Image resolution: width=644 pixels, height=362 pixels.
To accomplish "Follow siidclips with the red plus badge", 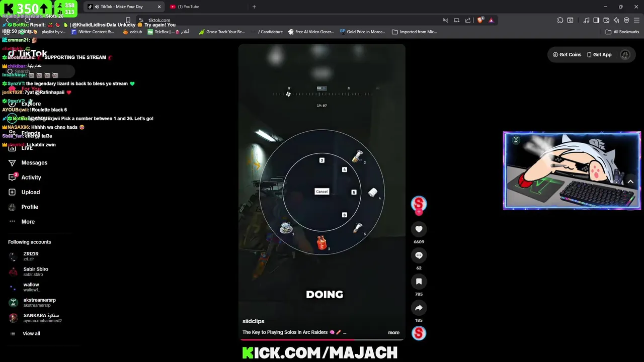I will coord(419,212).
